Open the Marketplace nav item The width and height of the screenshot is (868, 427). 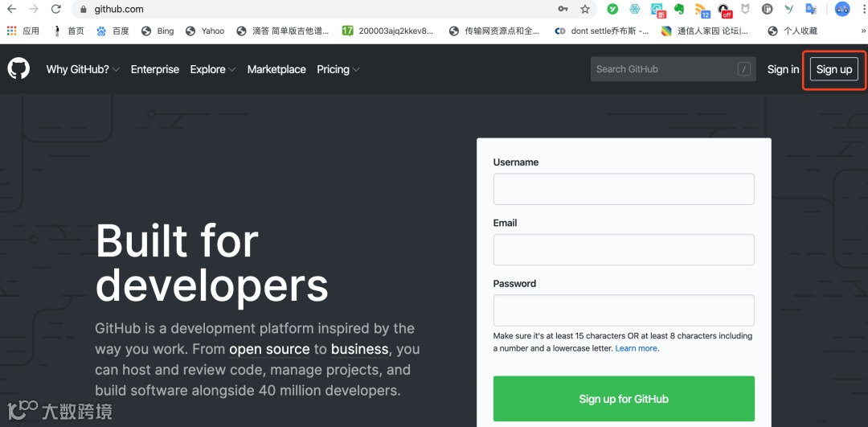point(276,69)
